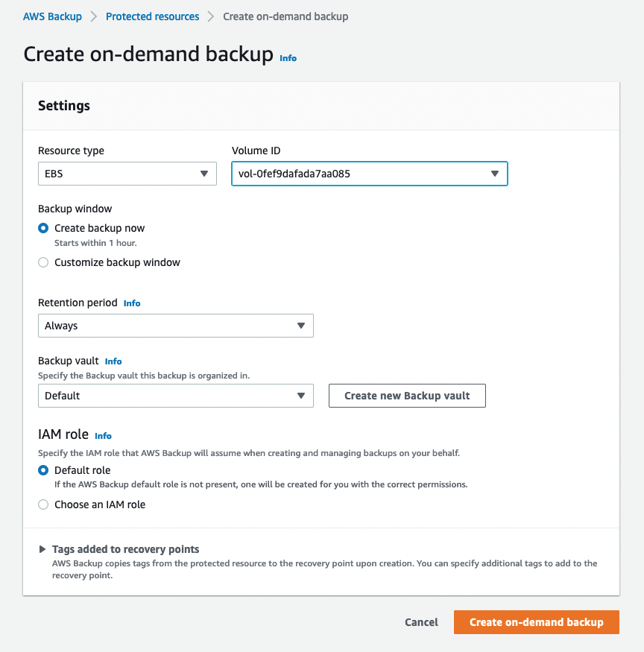This screenshot has width=644, height=652.
Task: Open the Info link beside the page title
Action: pyautogui.click(x=288, y=57)
